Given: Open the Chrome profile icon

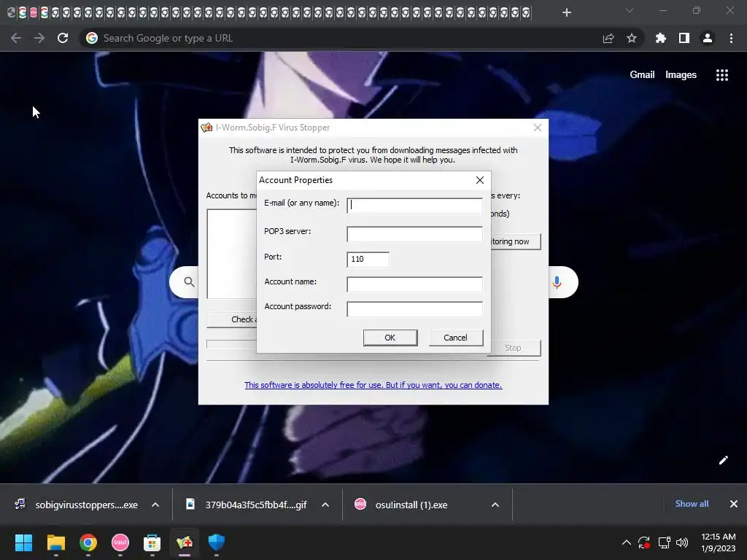Looking at the screenshot, I should pos(708,38).
